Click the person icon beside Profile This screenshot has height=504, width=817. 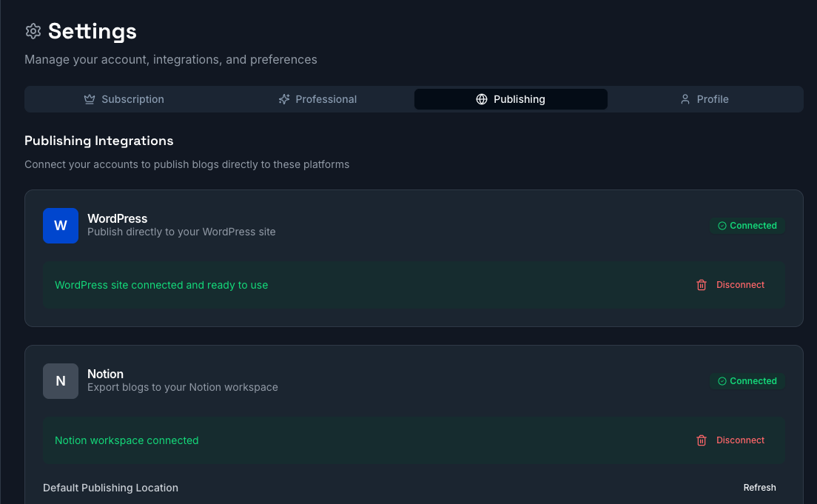click(x=685, y=99)
